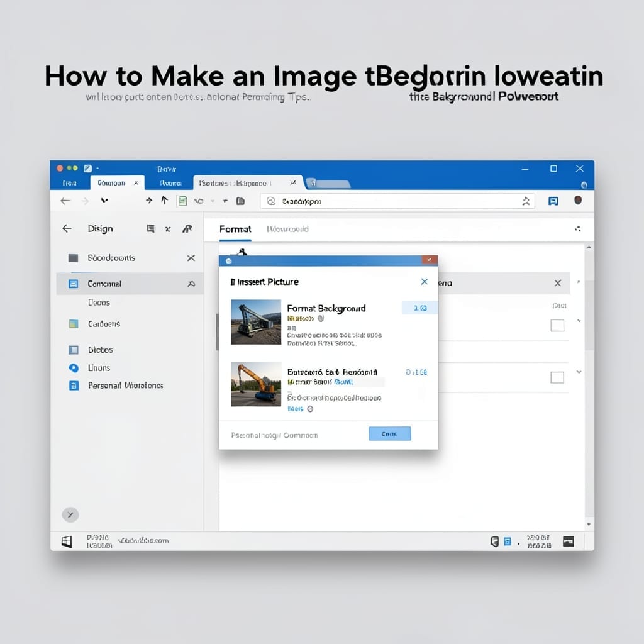This screenshot has height=644, width=644.
Task: Click the small right-pointing arrow toolbar icon
Action: click(x=149, y=201)
